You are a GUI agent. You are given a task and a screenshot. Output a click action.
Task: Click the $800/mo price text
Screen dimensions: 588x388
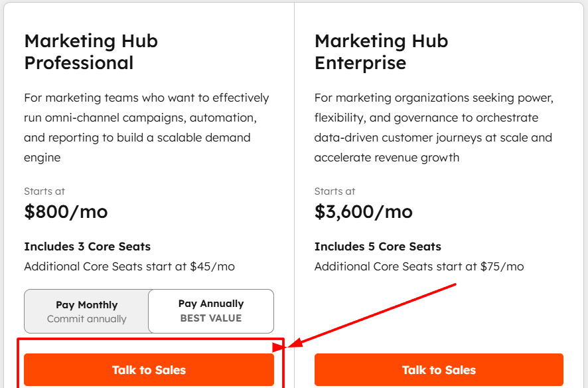(x=66, y=212)
